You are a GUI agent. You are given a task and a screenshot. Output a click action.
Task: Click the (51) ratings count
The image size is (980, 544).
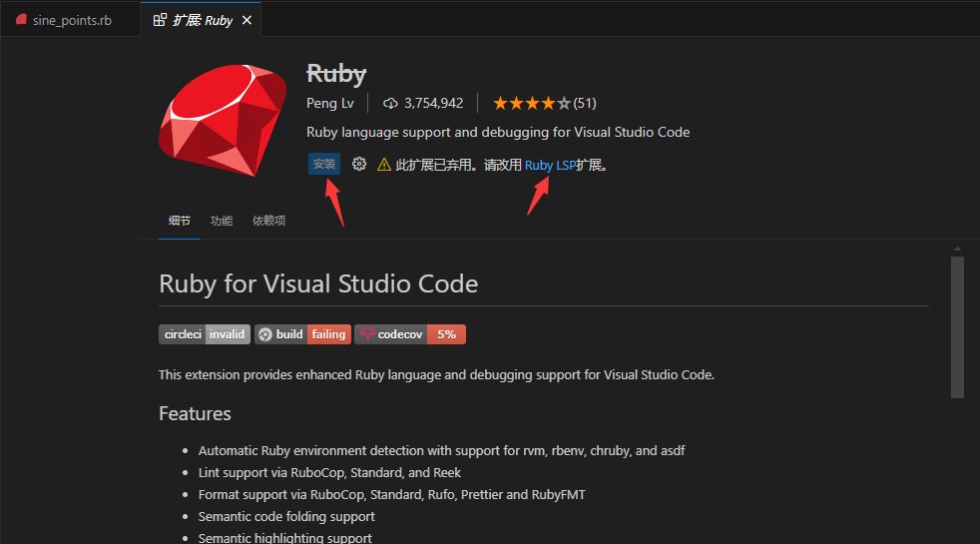tap(585, 103)
